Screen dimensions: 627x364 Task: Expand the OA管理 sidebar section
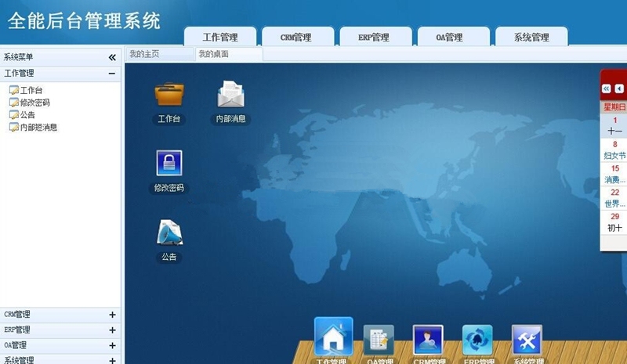(x=112, y=346)
